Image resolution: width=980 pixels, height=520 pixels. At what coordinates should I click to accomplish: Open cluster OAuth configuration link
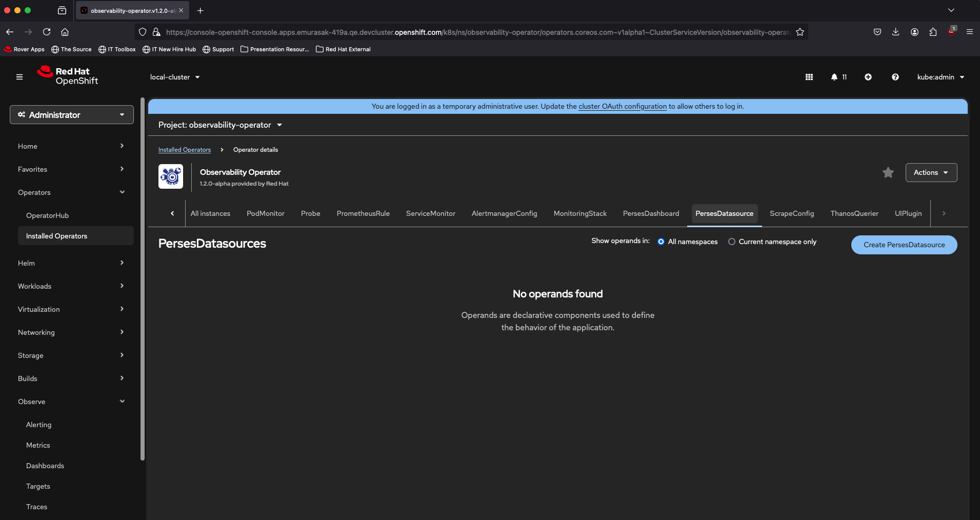coord(623,106)
